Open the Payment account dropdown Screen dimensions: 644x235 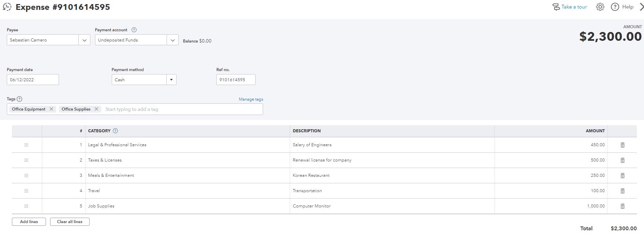click(x=172, y=40)
